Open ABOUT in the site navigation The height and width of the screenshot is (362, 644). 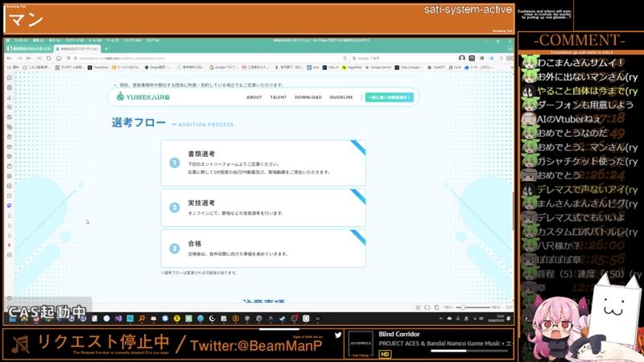pyautogui.click(x=254, y=97)
